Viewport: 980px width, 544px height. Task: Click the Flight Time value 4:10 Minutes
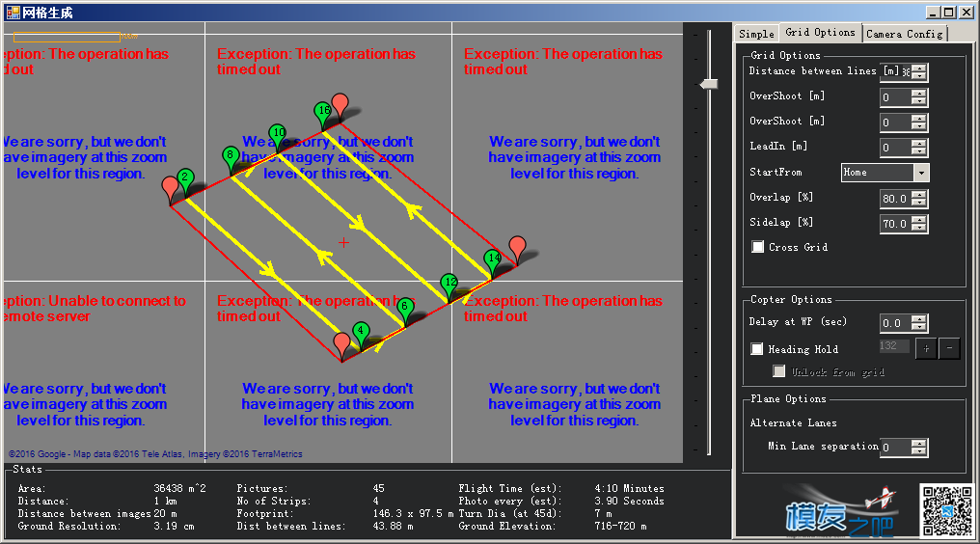629,488
